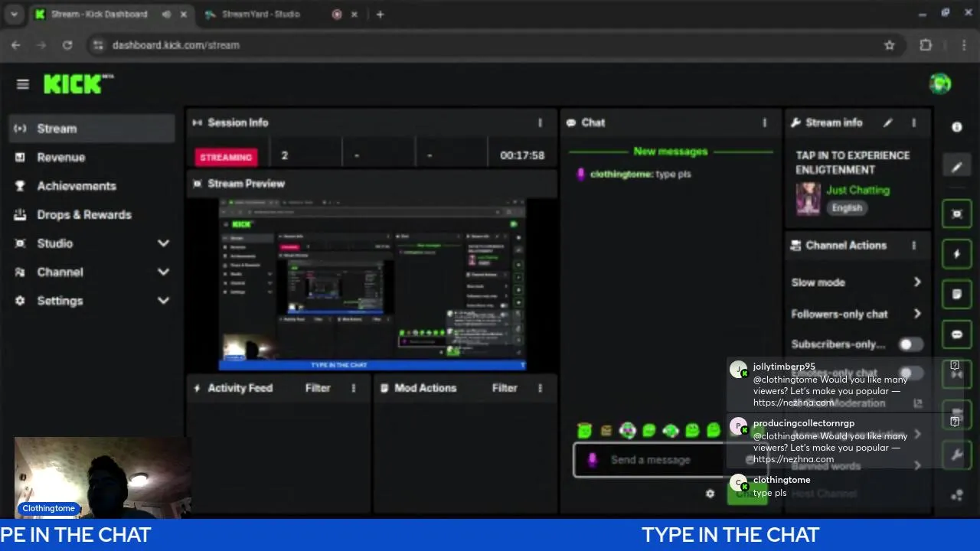Click the Just Chatting category link
This screenshot has height=551, width=980.
pyautogui.click(x=857, y=190)
